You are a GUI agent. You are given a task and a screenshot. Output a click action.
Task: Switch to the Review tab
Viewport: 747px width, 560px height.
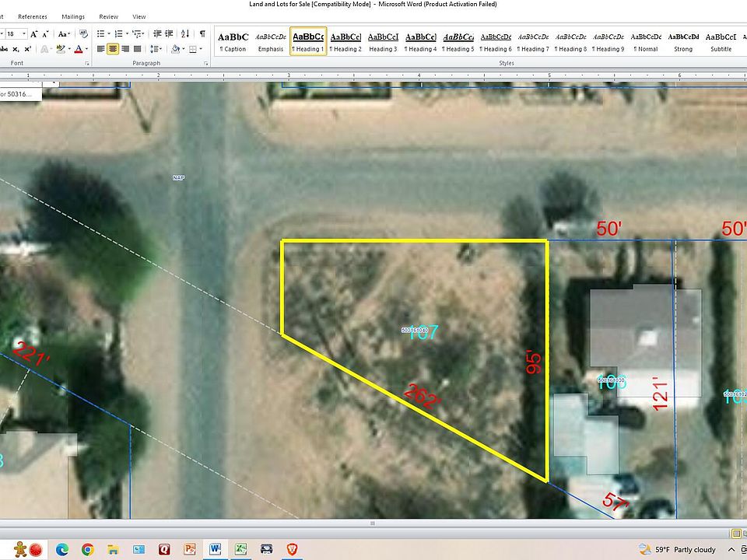click(109, 16)
